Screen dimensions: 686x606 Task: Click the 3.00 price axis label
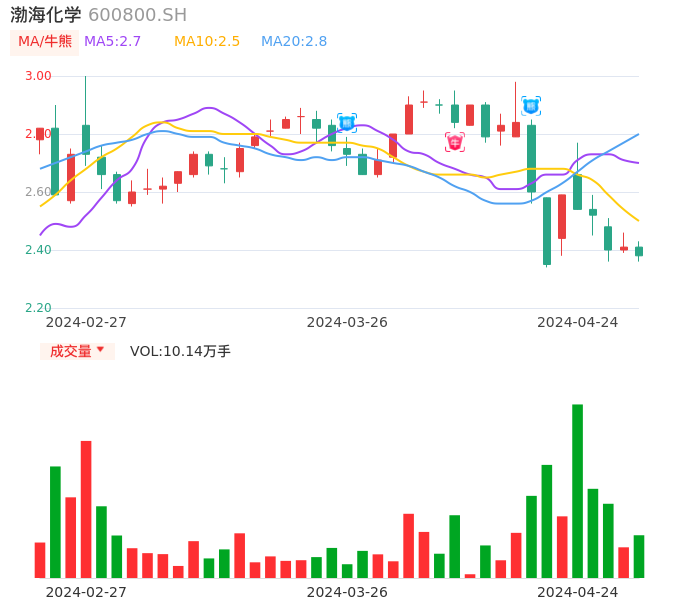(38, 76)
